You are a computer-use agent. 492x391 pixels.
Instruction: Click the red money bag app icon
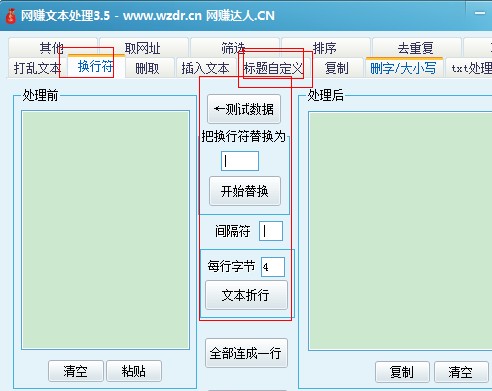pos(11,16)
